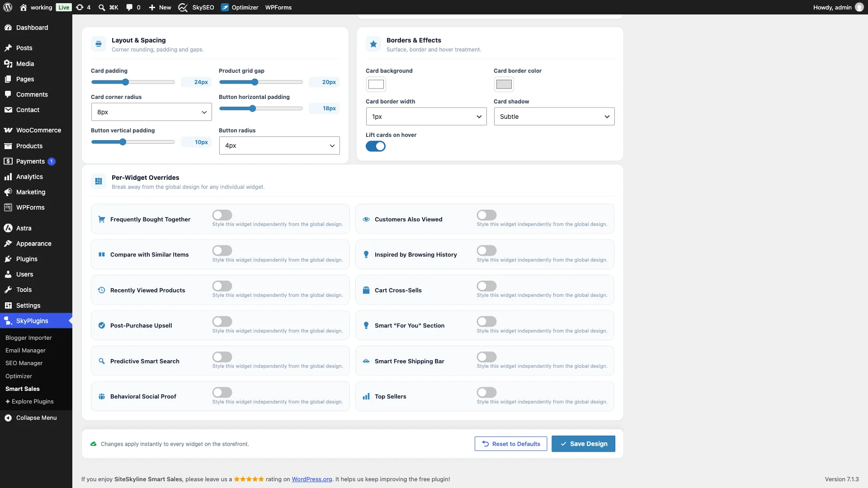Click the Predictive Smart Search magnifier icon
Viewport: 868px width, 488px height.
102,361
